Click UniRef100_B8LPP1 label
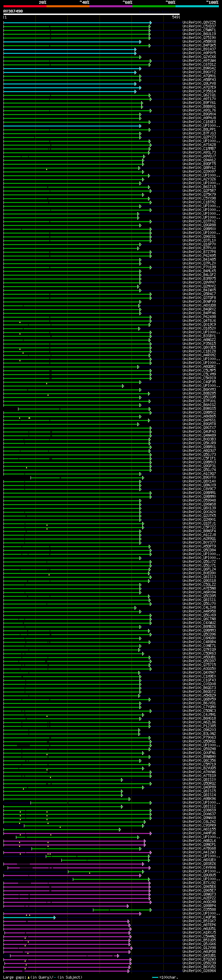 (x=199, y=130)
